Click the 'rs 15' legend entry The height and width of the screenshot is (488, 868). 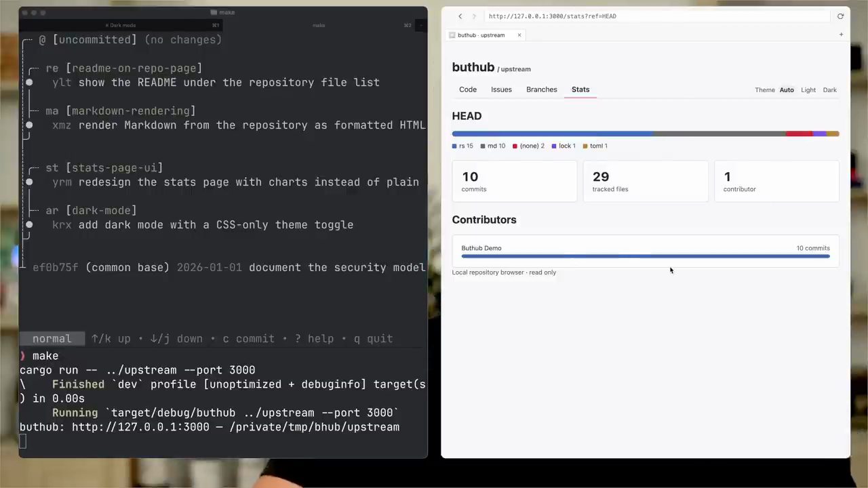tap(463, 146)
